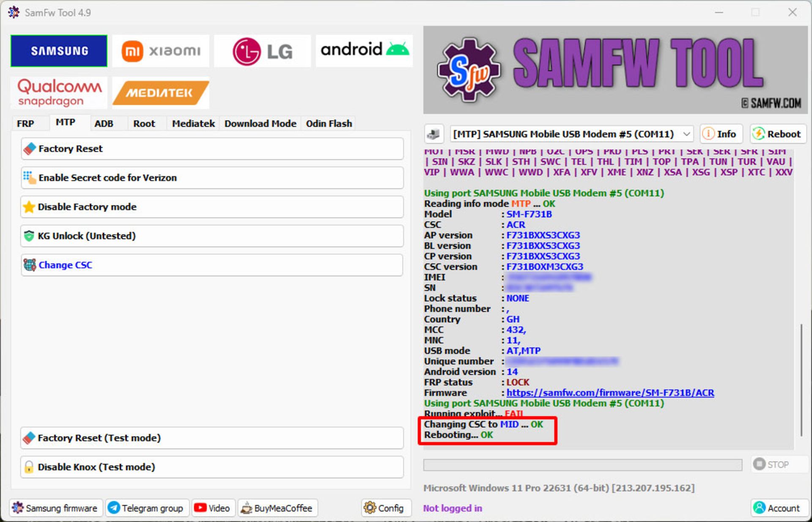Click the FRP status value LOCK
This screenshot has width=812, height=522.
click(x=518, y=382)
